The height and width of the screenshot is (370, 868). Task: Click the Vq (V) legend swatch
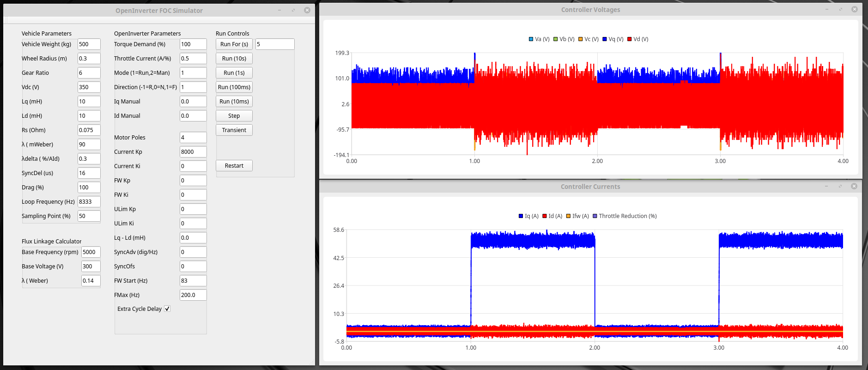pos(605,39)
